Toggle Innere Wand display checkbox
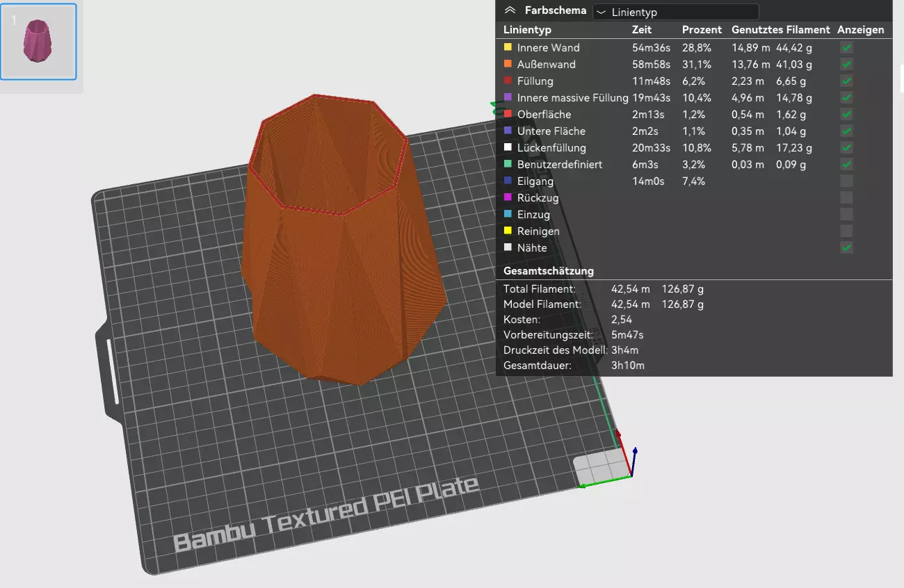904x588 pixels. (846, 48)
